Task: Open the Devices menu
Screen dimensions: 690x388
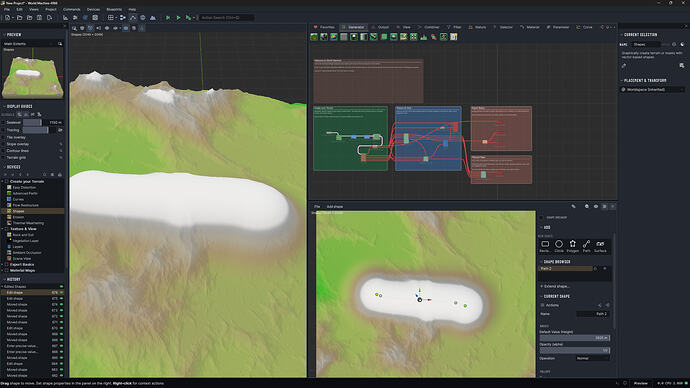Action: 93,9
